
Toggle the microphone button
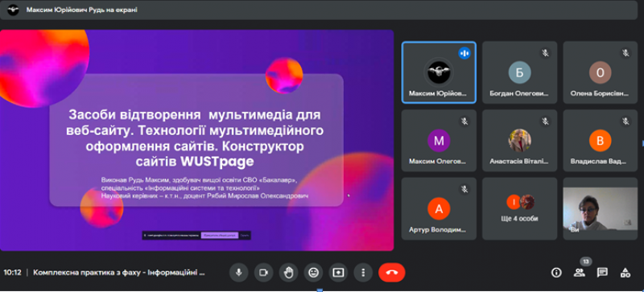(x=238, y=272)
